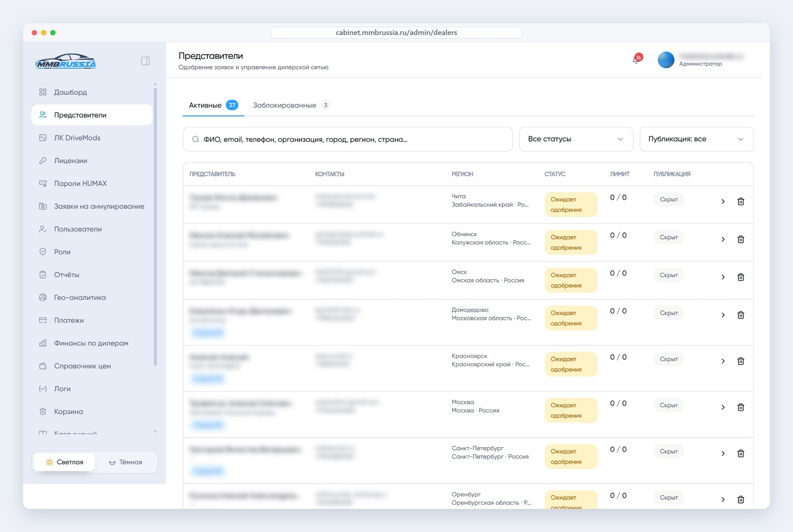Open Заявки на аннулирование
Viewport: 793px width, 532px height.
pyautogui.click(x=92, y=206)
